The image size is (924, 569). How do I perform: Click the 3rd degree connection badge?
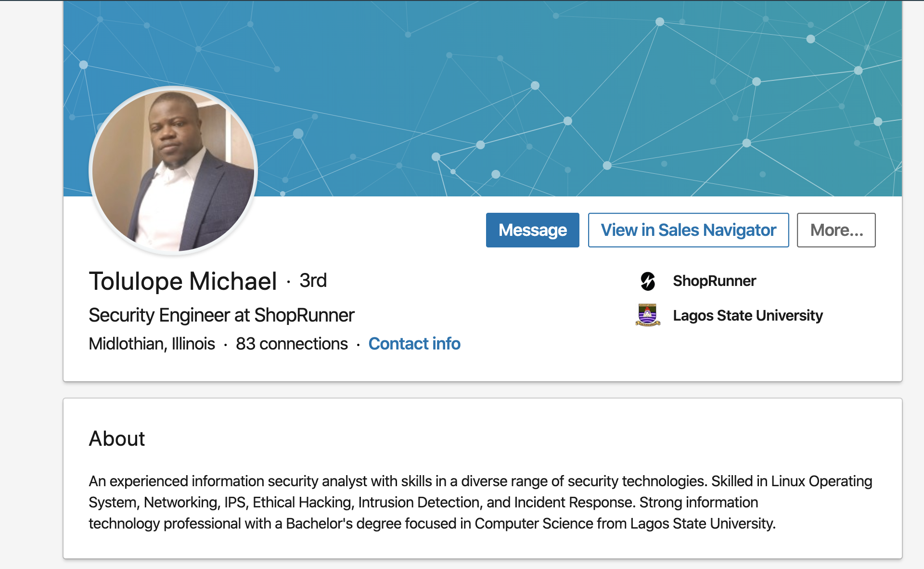[313, 281]
